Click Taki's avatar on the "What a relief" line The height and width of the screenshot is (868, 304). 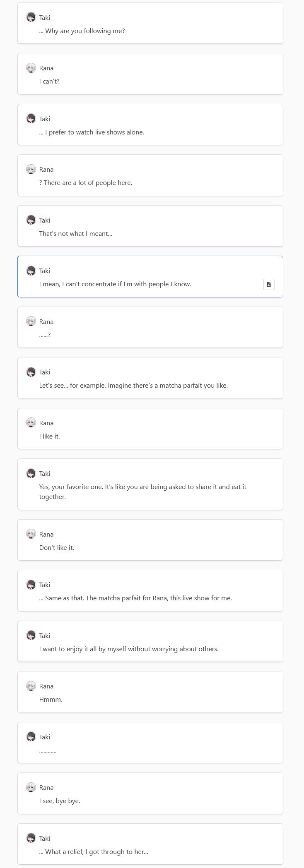[x=31, y=838]
